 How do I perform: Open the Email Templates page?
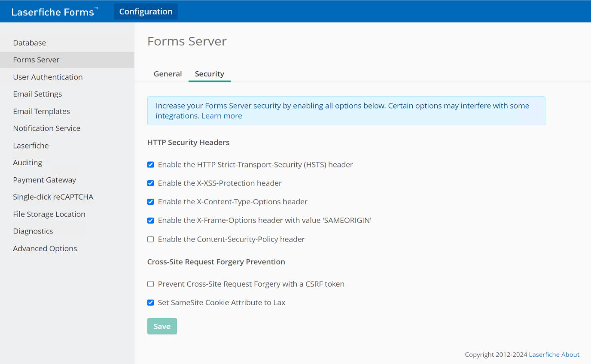click(x=67, y=111)
